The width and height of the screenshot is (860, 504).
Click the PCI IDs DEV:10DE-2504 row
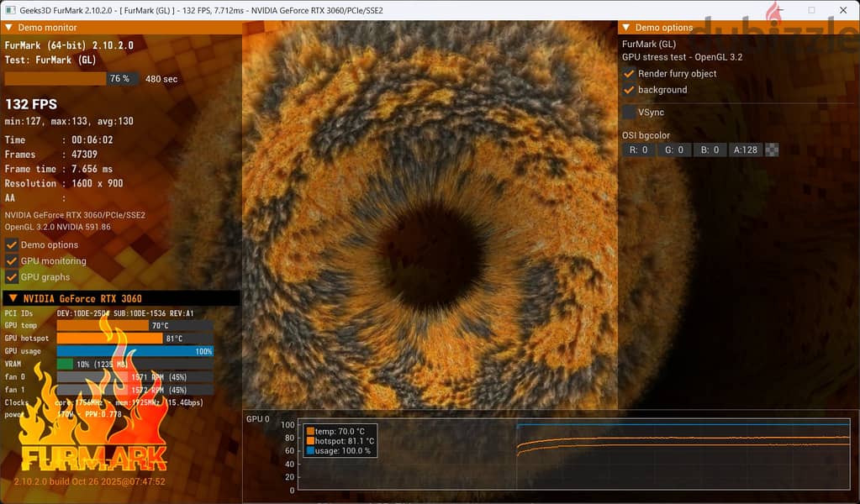[98, 313]
